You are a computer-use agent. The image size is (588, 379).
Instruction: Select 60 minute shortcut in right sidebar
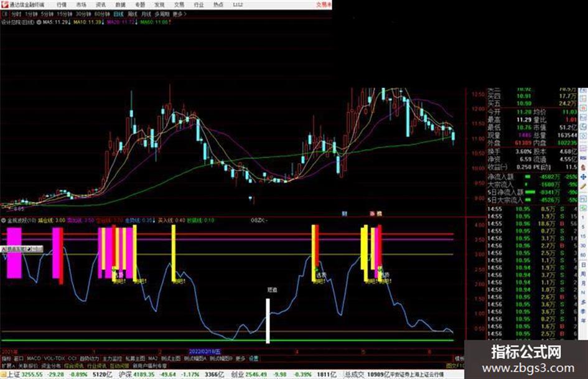[x=583, y=255]
